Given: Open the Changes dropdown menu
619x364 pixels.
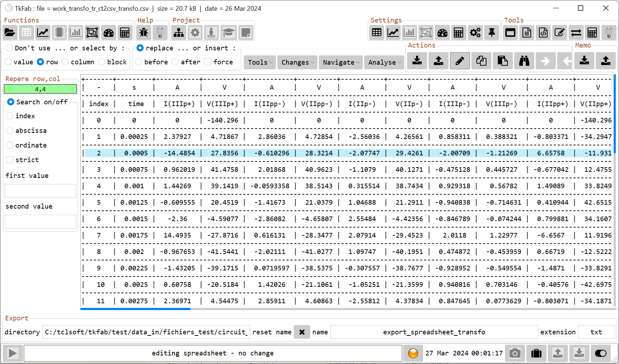Looking at the screenshot, I should 297,62.
